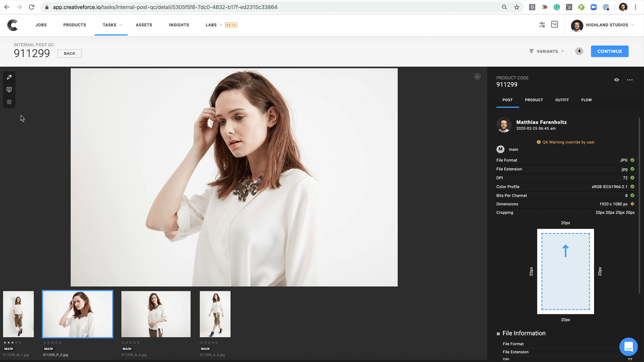Open the Zoom extension icon in browser toolbar
Screen dimensions: 644x362
click(594, 7)
